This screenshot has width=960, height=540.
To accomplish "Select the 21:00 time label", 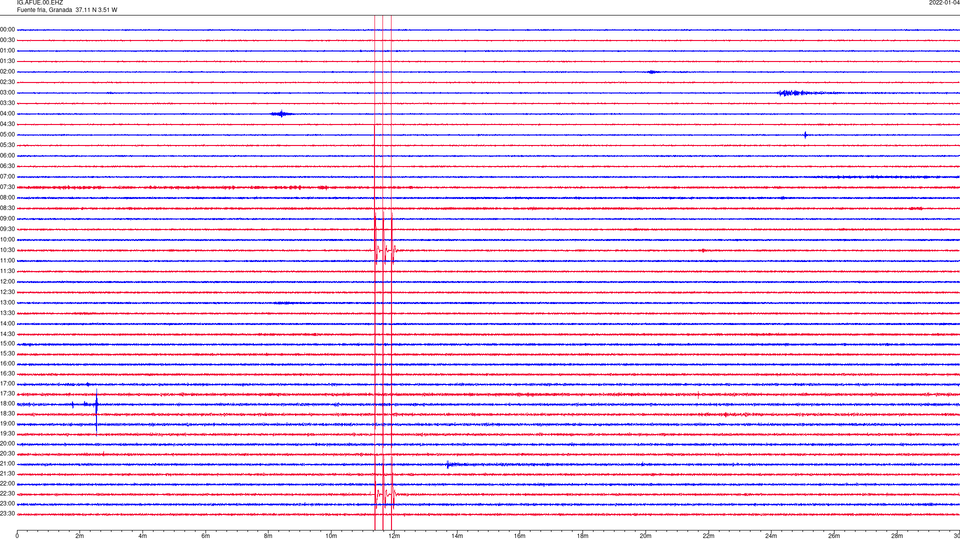I will tap(7, 464).
